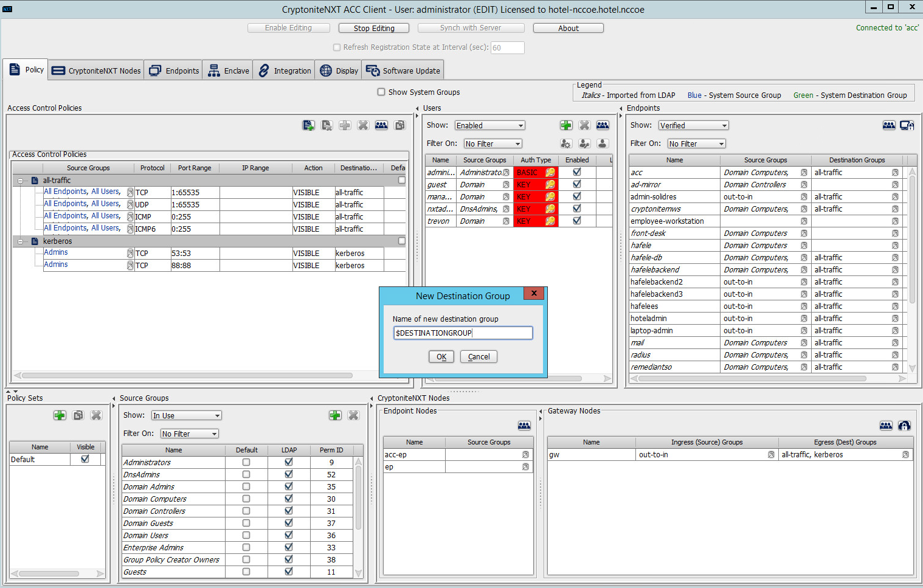923x588 pixels.
Task: Click copy policy icon in Access Control Policies
Action: (x=400, y=125)
